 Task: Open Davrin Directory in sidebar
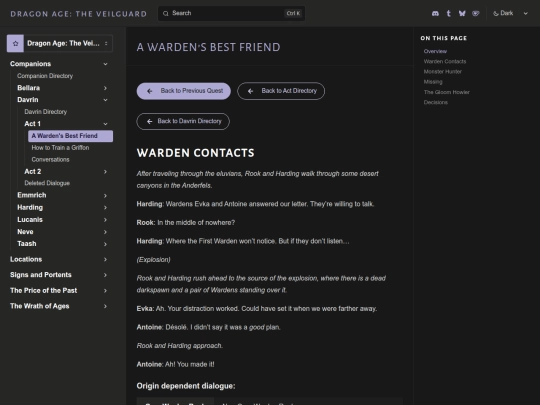point(46,112)
